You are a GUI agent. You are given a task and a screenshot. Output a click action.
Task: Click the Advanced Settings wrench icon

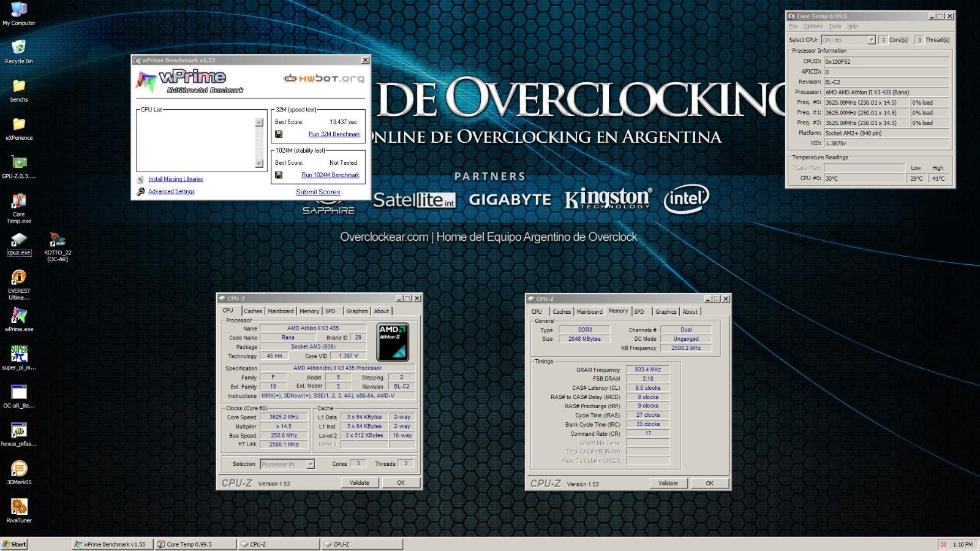pyautogui.click(x=140, y=191)
